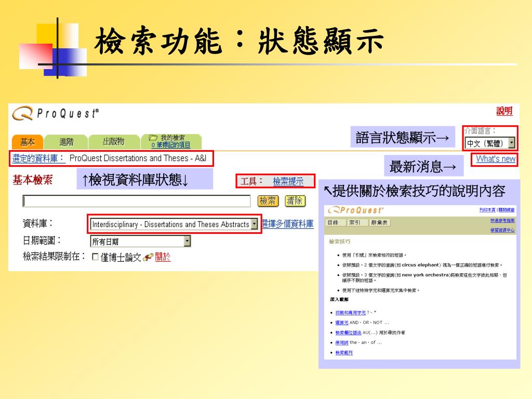Click the 深入瞭解 heading text
The width and height of the screenshot is (532, 399).
coord(339,300)
